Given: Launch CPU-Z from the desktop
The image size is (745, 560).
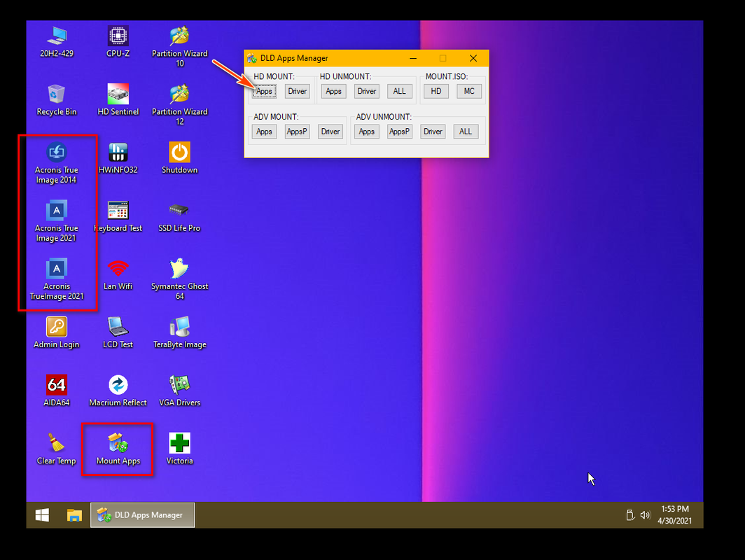Looking at the screenshot, I should point(118,42).
